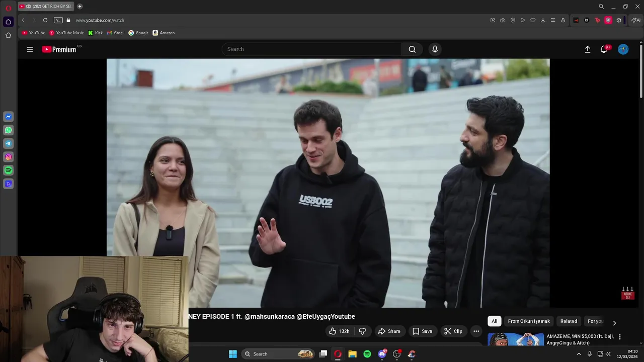Open a new browser tab
This screenshot has width=644, height=362.
(x=79, y=7)
